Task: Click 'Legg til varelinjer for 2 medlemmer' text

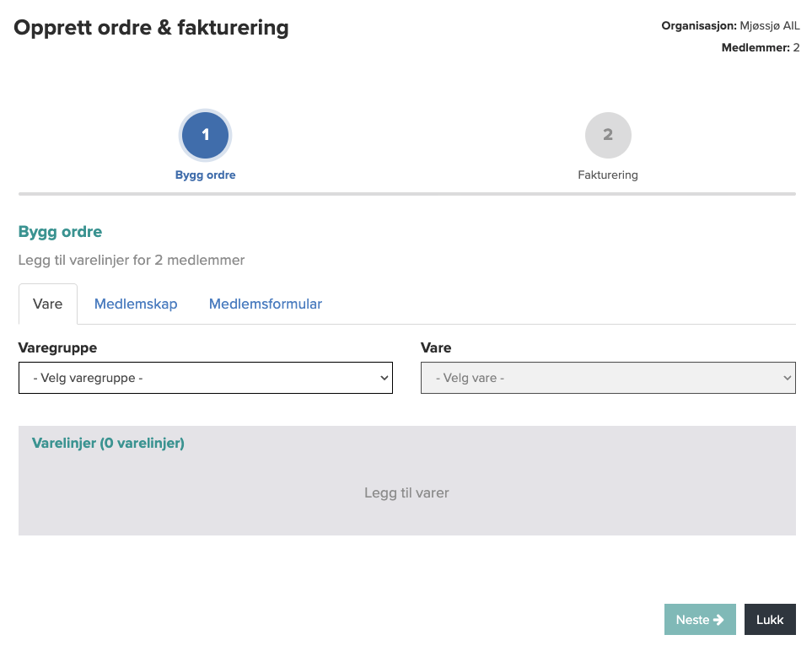Action: click(132, 260)
